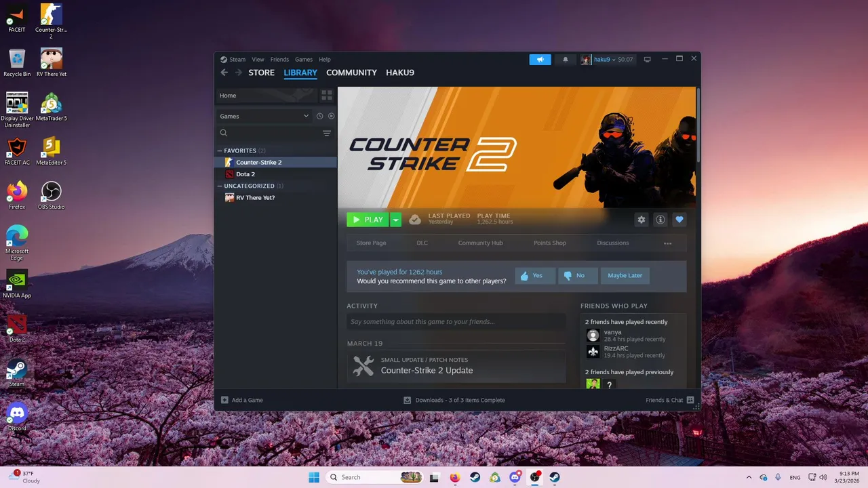Enter Big Picture mode via monitor icon

point(647,60)
